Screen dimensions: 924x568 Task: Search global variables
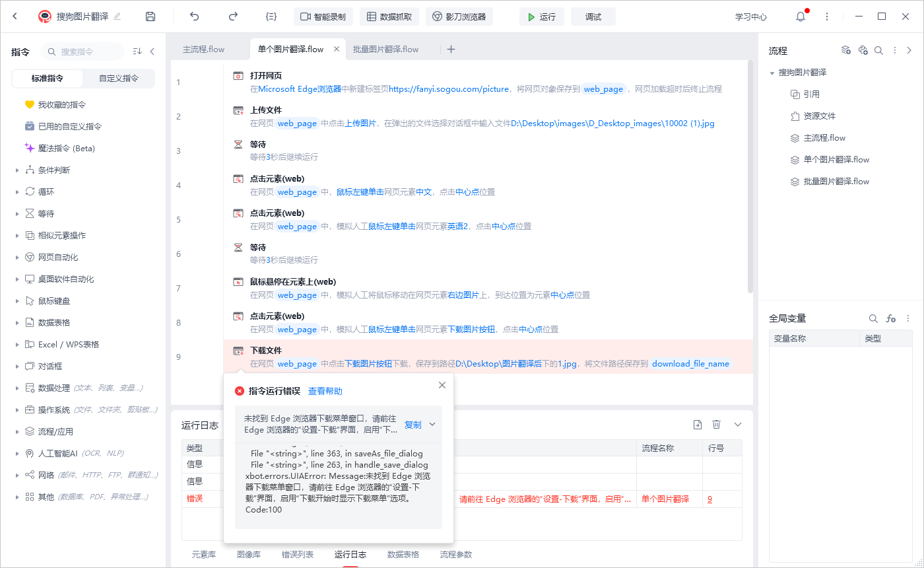coord(873,318)
